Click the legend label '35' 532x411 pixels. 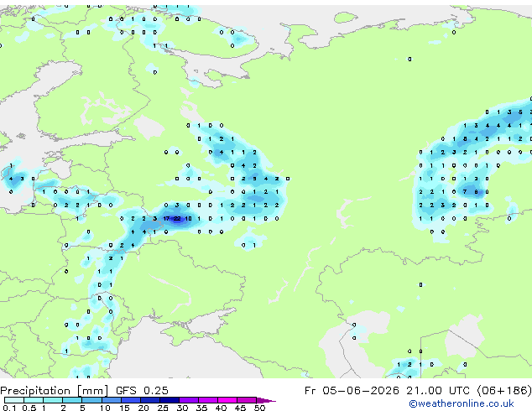pyautogui.click(x=201, y=408)
